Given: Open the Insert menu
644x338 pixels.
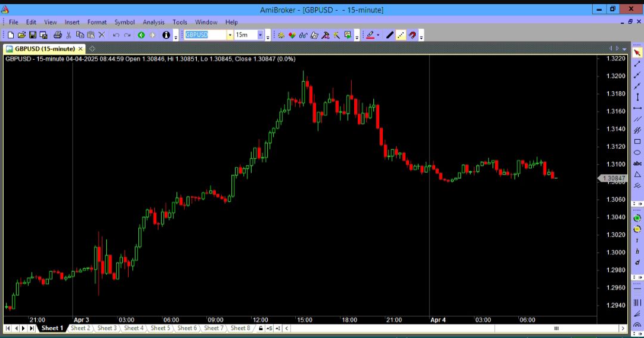Looking at the screenshot, I should (72, 22).
